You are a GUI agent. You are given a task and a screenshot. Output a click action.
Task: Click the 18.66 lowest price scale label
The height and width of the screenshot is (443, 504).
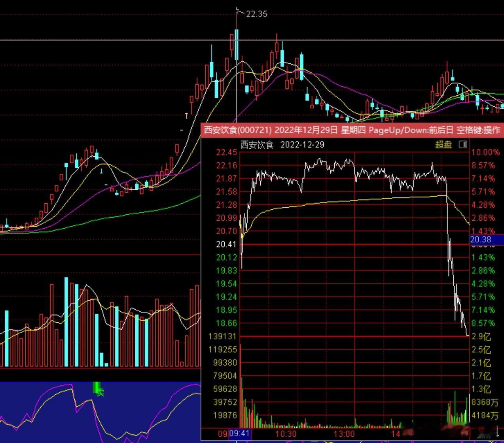(226, 323)
